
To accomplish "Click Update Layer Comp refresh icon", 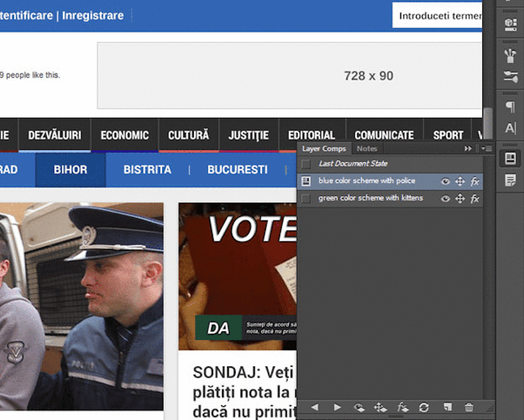I will click(424, 407).
